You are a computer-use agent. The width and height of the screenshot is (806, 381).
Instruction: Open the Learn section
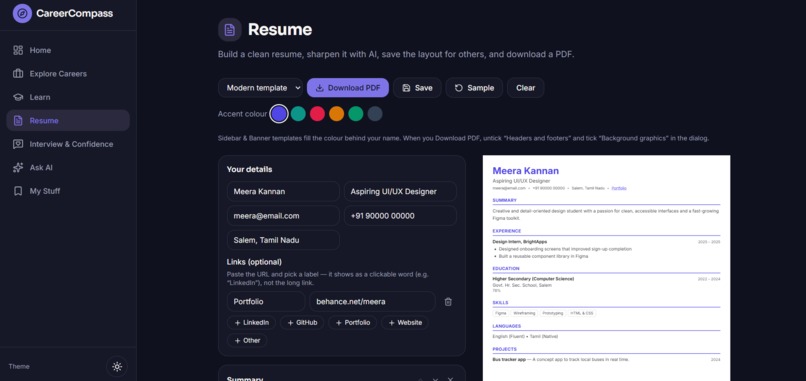(x=68, y=97)
